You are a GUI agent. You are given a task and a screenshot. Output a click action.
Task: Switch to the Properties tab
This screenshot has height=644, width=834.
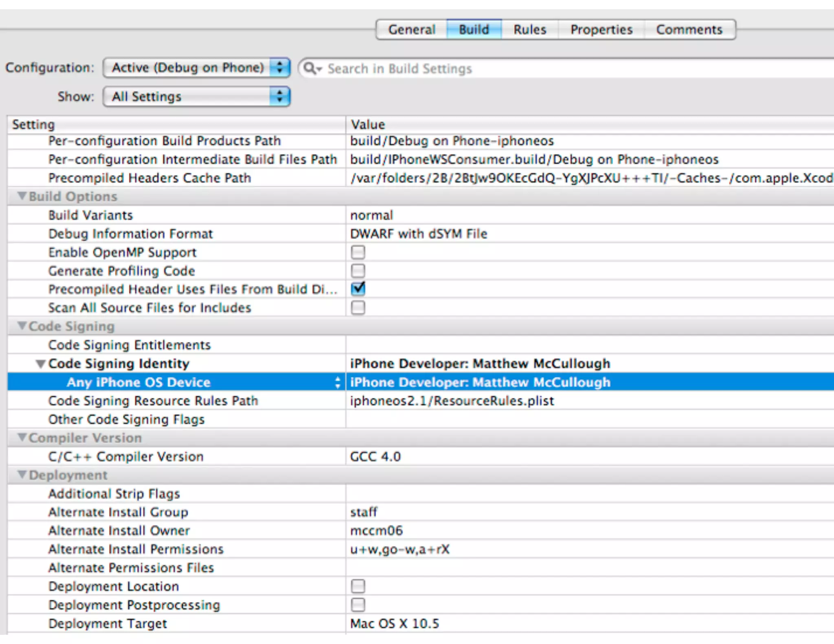pos(601,30)
